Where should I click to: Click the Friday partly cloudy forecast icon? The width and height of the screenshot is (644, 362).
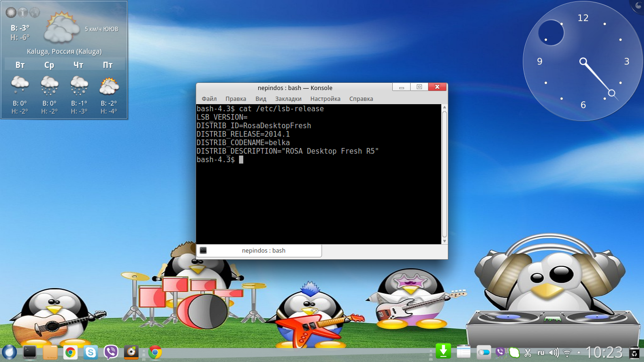point(109,85)
